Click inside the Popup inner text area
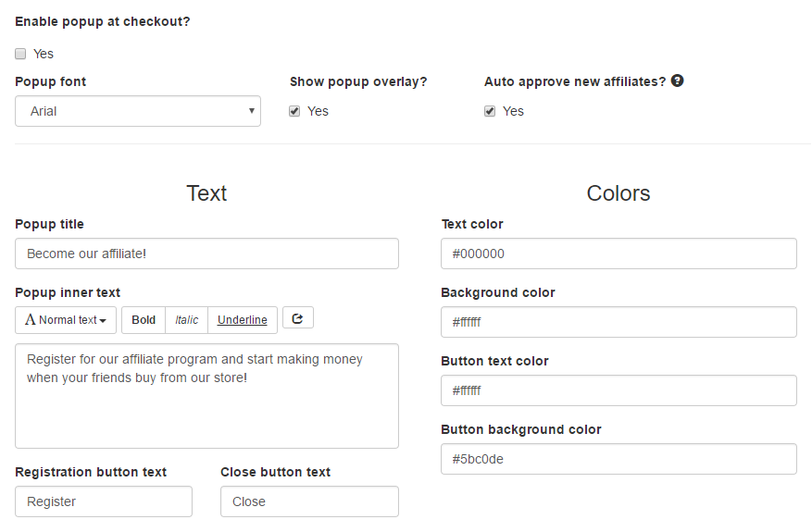The image size is (812, 532). tap(206, 396)
